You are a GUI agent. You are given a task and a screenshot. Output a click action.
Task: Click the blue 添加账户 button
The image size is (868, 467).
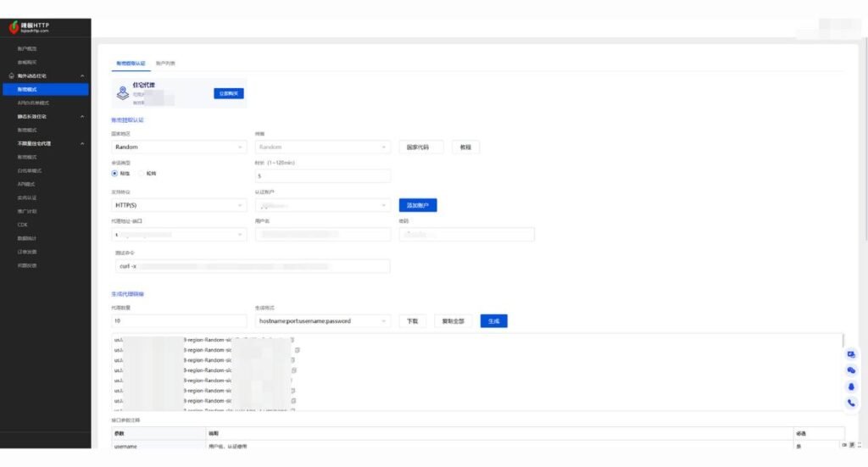click(417, 205)
